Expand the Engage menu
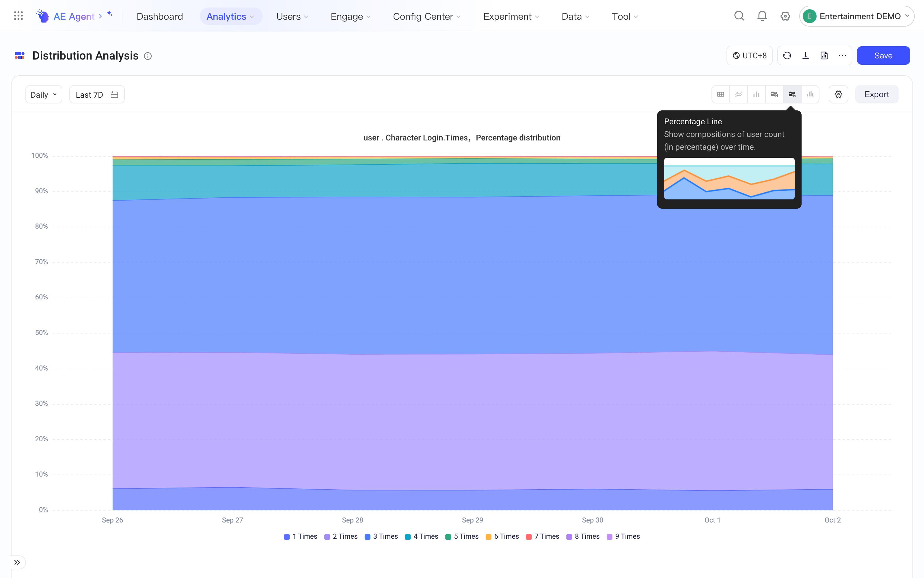Screen dimensions: 924x578 [351, 16]
